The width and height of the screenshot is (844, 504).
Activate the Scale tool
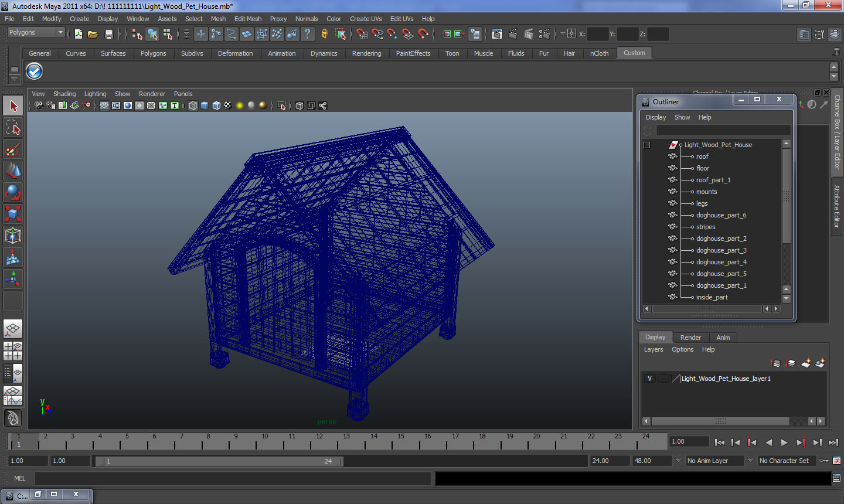click(x=13, y=214)
